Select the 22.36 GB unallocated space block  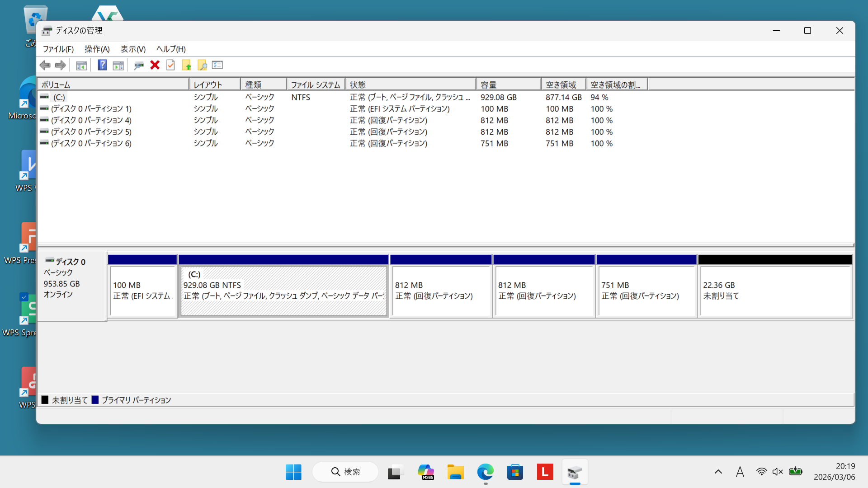(x=775, y=290)
